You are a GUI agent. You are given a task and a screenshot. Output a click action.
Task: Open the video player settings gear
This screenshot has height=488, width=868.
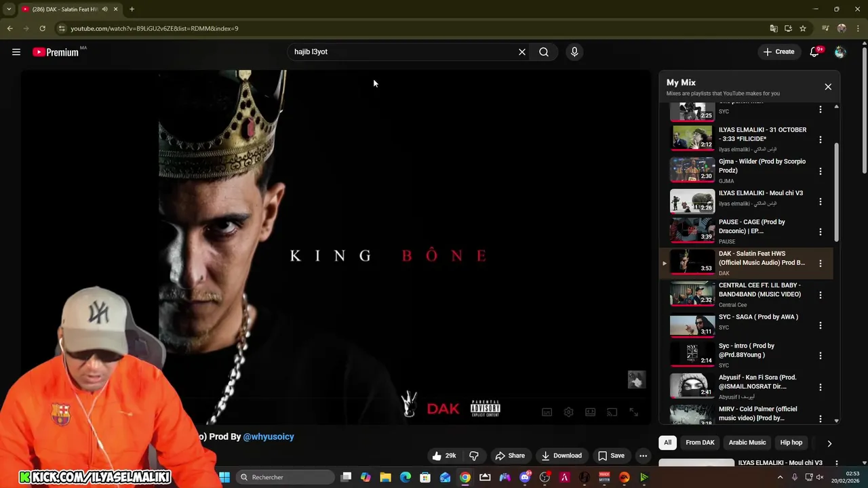point(568,412)
